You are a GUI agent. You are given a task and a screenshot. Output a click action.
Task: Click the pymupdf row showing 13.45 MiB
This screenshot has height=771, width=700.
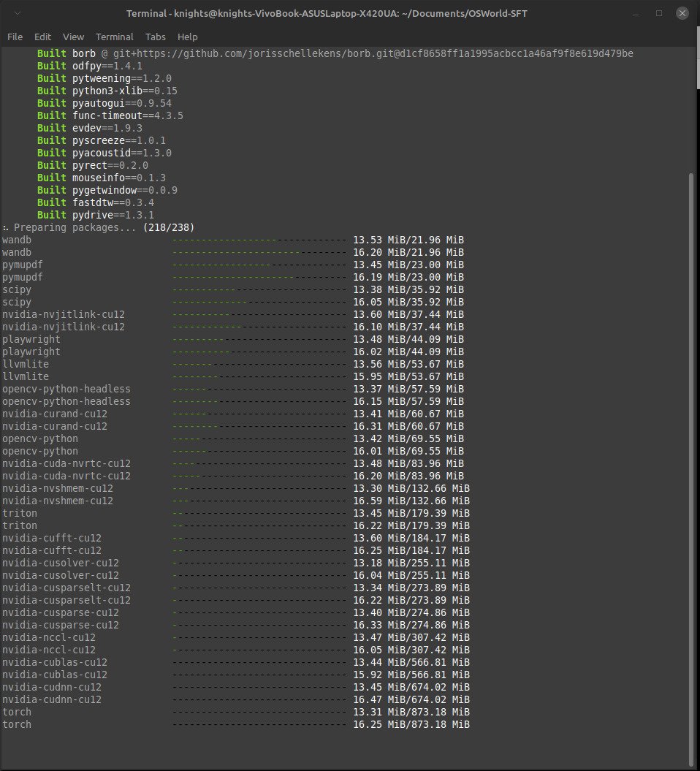coord(233,265)
